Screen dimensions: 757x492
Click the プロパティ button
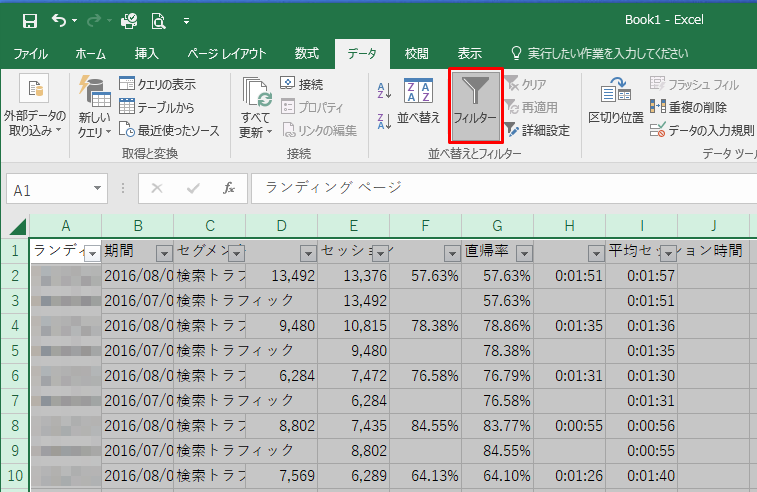pos(312,107)
